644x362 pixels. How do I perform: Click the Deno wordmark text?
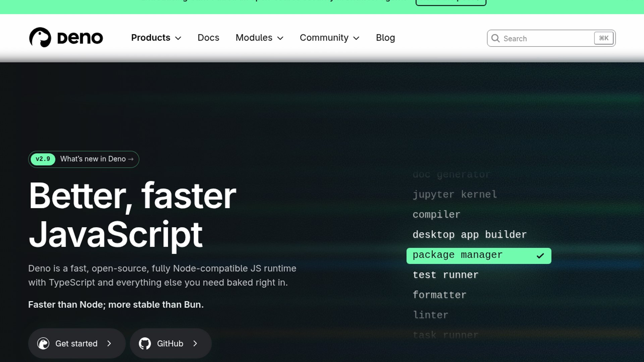pyautogui.click(x=80, y=38)
